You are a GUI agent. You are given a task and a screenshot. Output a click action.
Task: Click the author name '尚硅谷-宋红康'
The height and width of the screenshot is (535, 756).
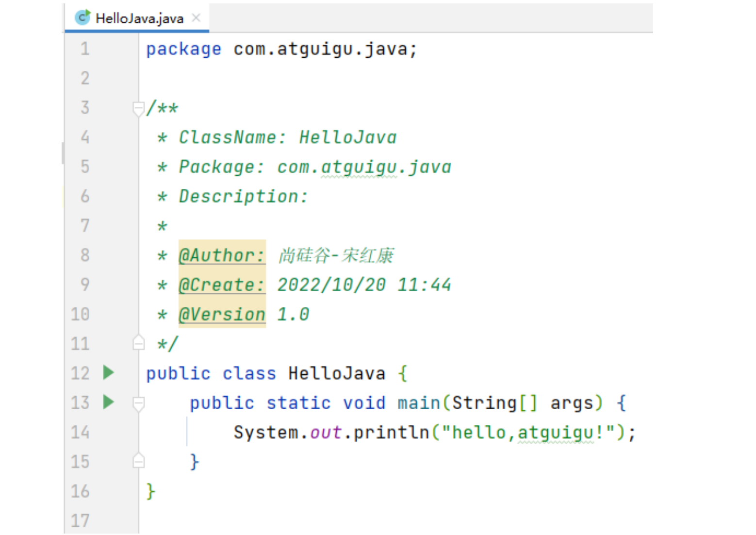tap(336, 255)
